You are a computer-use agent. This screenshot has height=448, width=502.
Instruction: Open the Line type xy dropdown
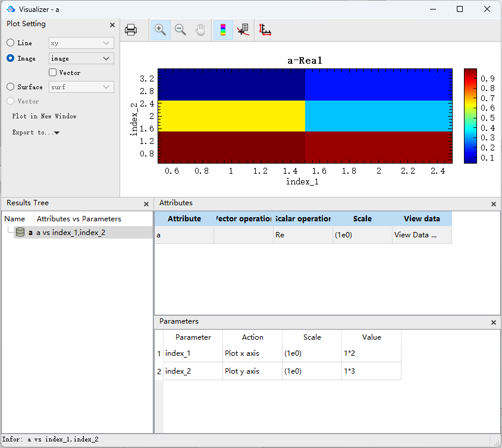tap(81, 43)
